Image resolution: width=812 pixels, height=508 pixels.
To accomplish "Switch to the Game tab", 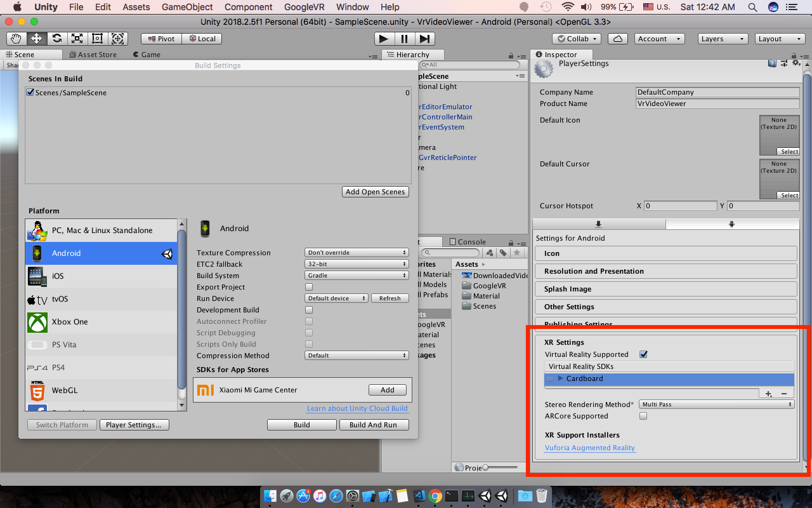I will (x=147, y=55).
